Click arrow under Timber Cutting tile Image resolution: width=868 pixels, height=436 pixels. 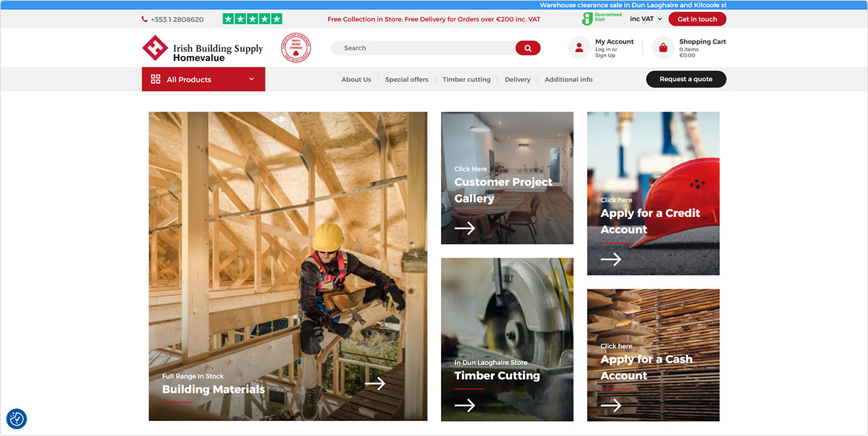[x=465, y=405]
